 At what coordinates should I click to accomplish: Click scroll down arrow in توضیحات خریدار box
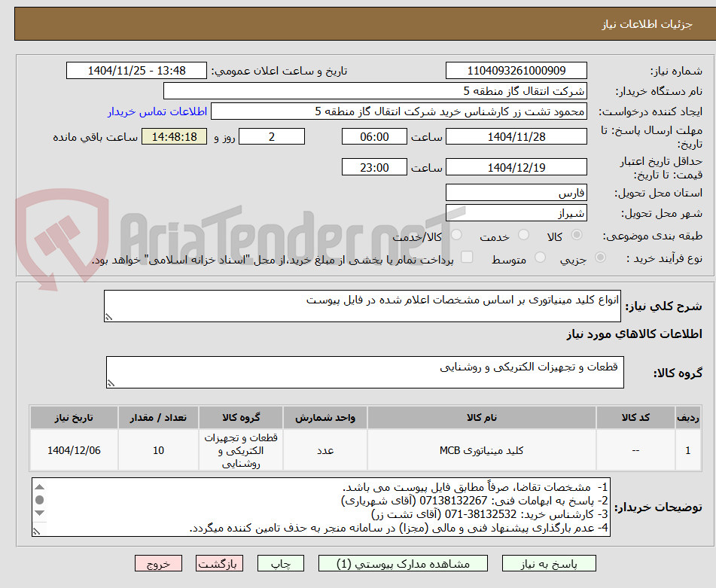40,513
